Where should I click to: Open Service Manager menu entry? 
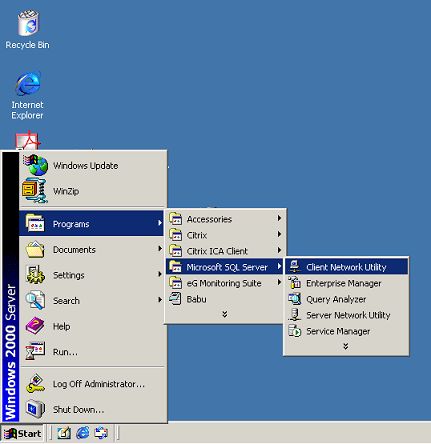(x=346, y=331)
